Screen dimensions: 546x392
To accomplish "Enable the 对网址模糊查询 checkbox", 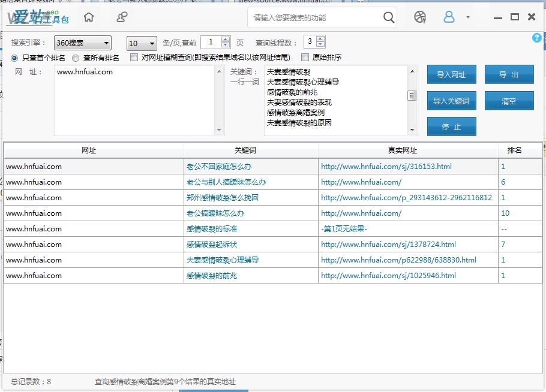I will [x=133, y=58].
